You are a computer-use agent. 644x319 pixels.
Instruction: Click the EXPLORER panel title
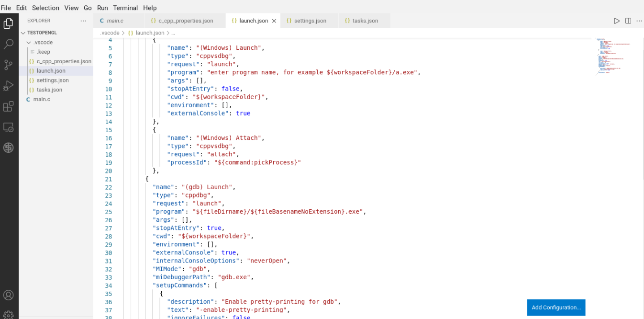pos(39,21)
